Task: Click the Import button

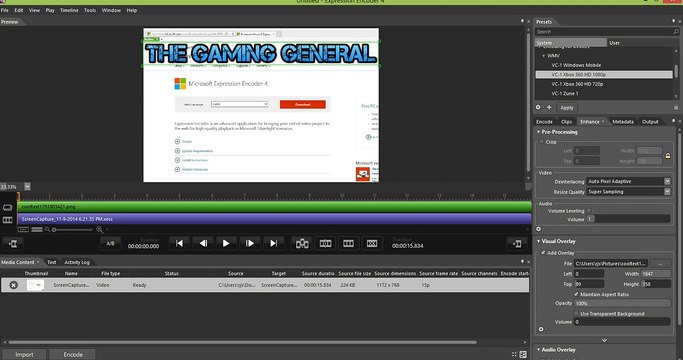Action: point(24,354)
